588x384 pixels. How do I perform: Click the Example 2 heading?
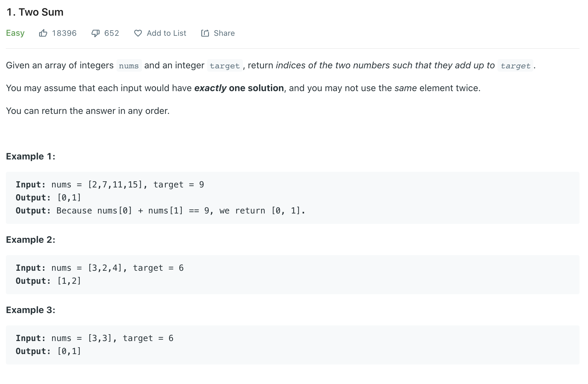click(x=31, y=240)
